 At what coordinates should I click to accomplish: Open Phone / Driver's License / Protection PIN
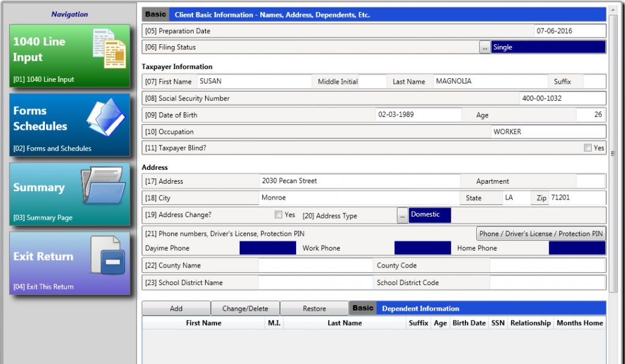point(541,233)
